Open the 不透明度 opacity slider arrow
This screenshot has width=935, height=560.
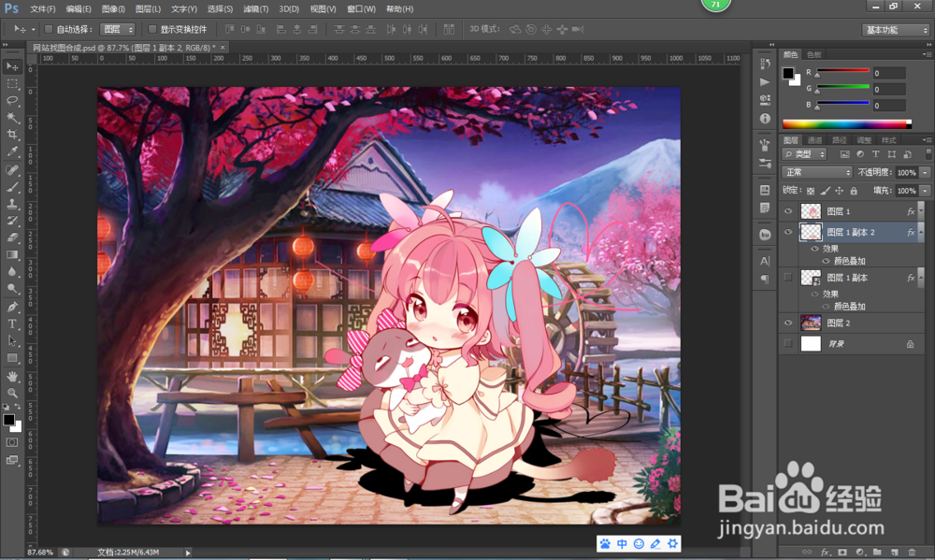click(926, 172)
